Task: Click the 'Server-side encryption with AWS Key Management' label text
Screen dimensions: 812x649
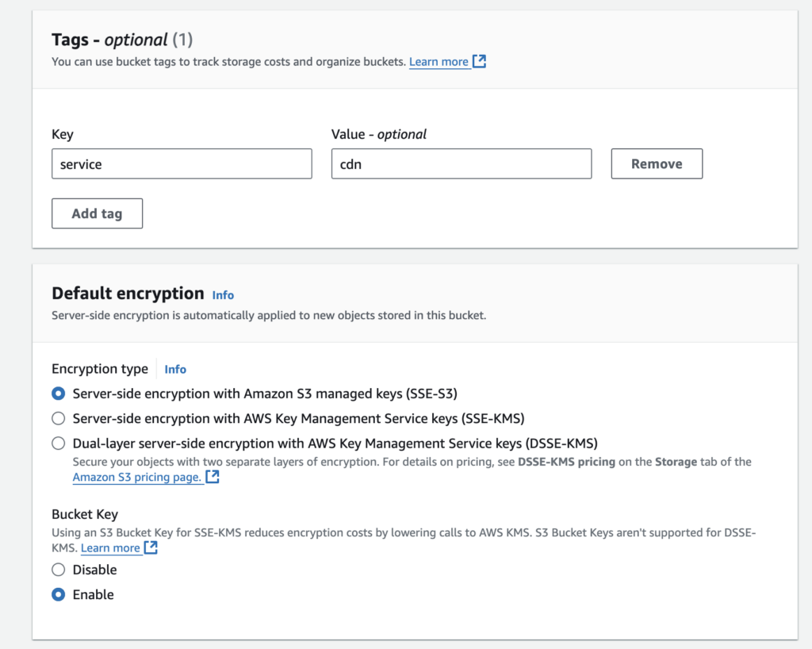Action: pyautogui.click(x=298, y=418)
